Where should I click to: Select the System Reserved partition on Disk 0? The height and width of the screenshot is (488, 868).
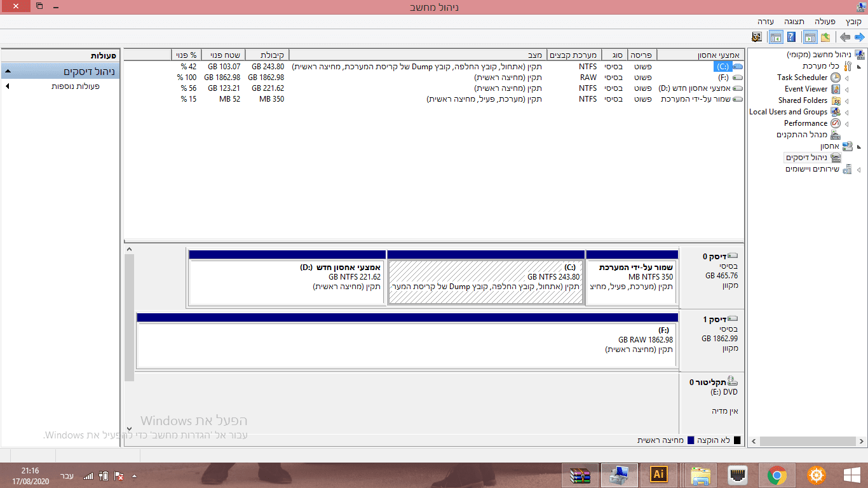632,278
